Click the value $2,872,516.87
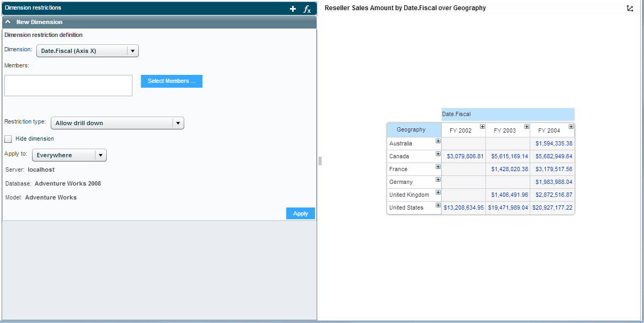Viewport: 644px width, 323px height. click(554, 195)
